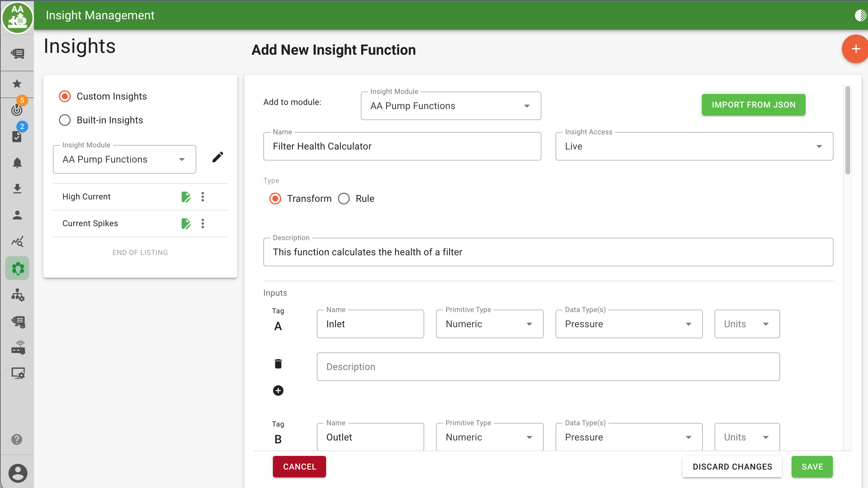
Task: View alarms with the 5-count badge
Action: tap(17, 110)
